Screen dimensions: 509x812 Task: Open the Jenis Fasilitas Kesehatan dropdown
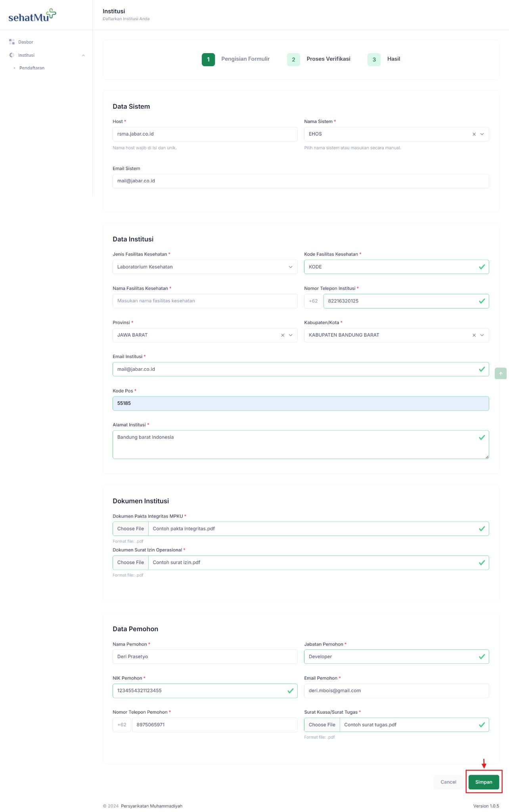click(205, 267)
